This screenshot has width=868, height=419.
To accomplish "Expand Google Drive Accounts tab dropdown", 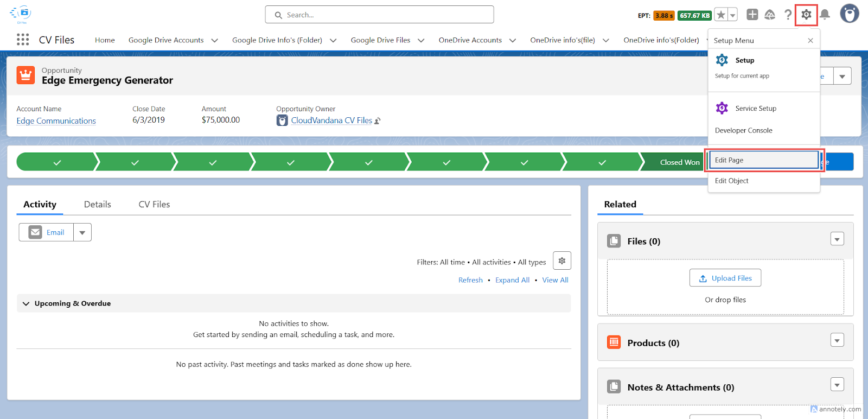I will tap(215, 40).
